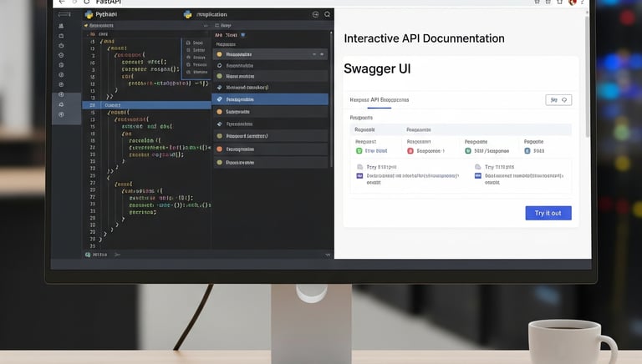Click the red status icon in the second column
Image resolution: width=642 pixels, height=364 pixels.
pyautogui.click(x=410, y=151)
